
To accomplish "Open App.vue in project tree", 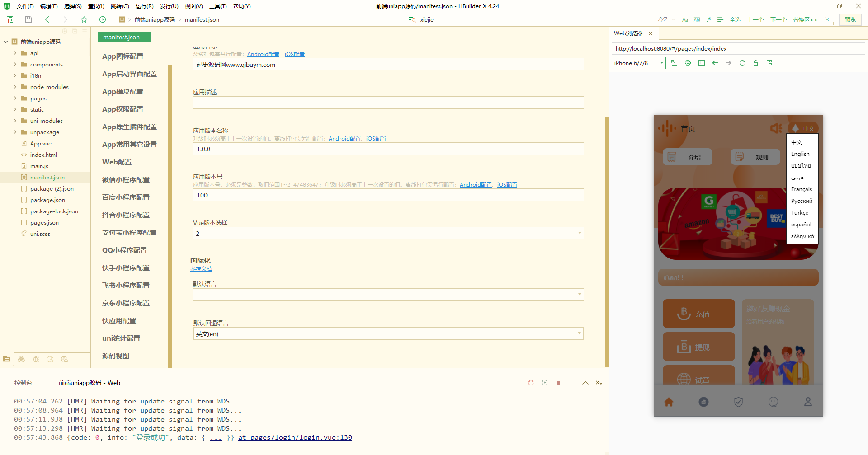I will click(x=41, y=143).
